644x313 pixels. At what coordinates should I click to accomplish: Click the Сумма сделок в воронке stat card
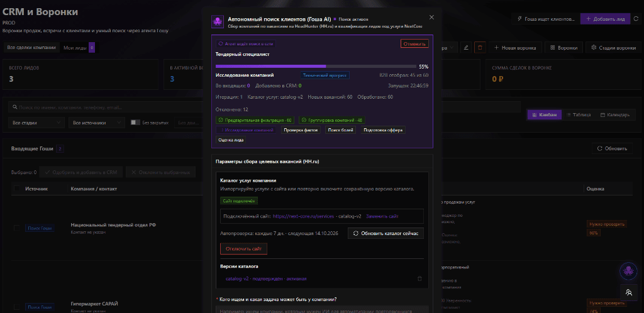tap(563, 75)
